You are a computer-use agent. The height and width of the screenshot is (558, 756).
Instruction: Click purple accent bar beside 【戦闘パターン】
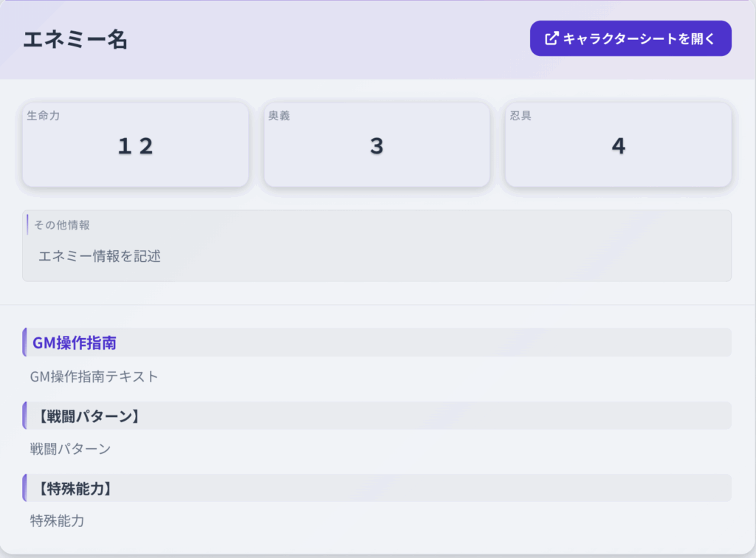coord(24,416)
